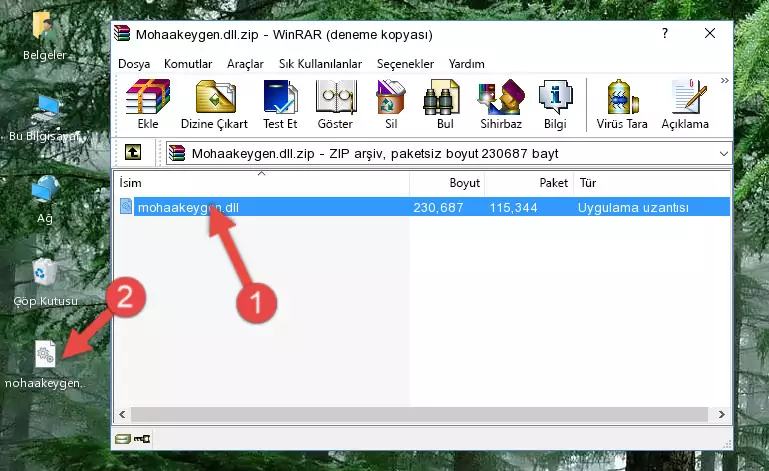769x471 pixels.
Task: Open the Yardım menu
Action: point(466,64)
